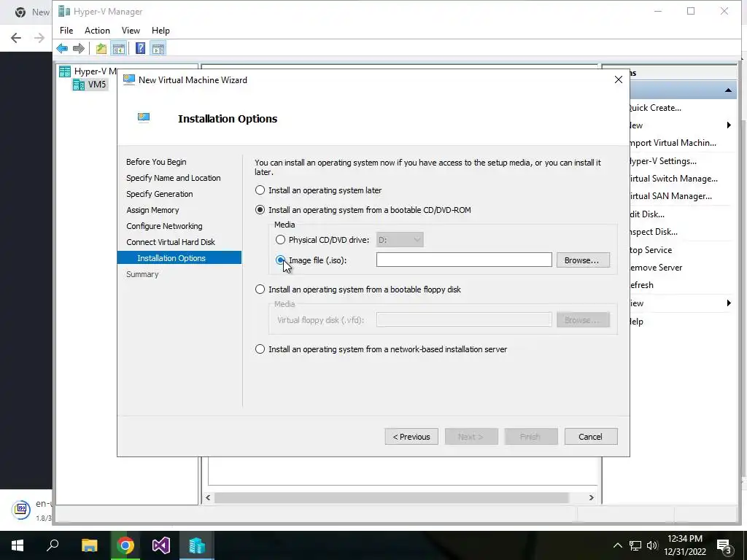
Task: Select install from a bootable floppy disk option
Action: tap(260, 289)
